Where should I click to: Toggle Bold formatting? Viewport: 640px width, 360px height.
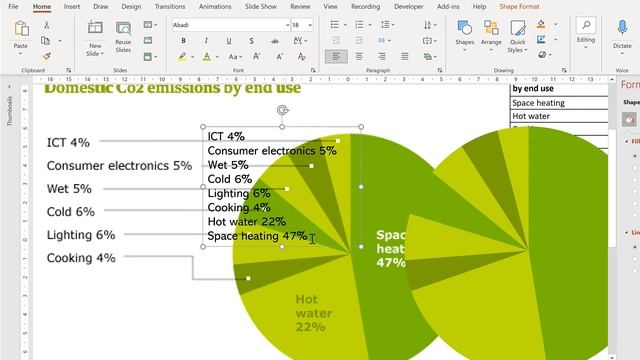183,41
